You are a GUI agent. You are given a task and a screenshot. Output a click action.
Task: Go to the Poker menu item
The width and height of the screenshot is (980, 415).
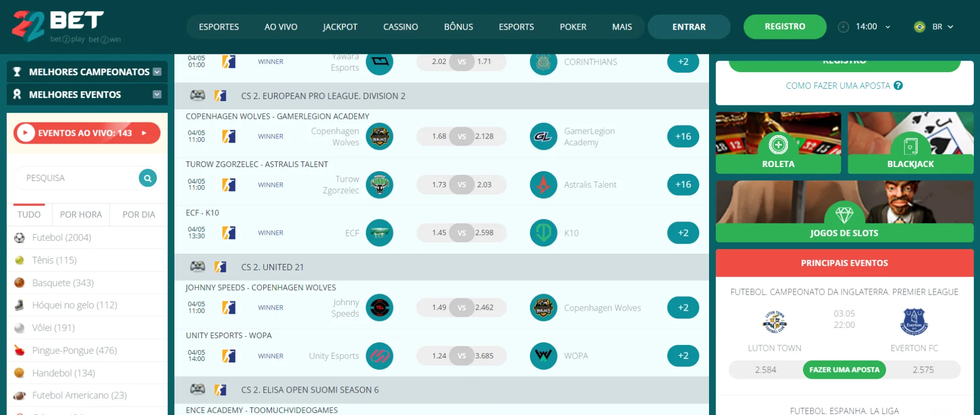573,27
